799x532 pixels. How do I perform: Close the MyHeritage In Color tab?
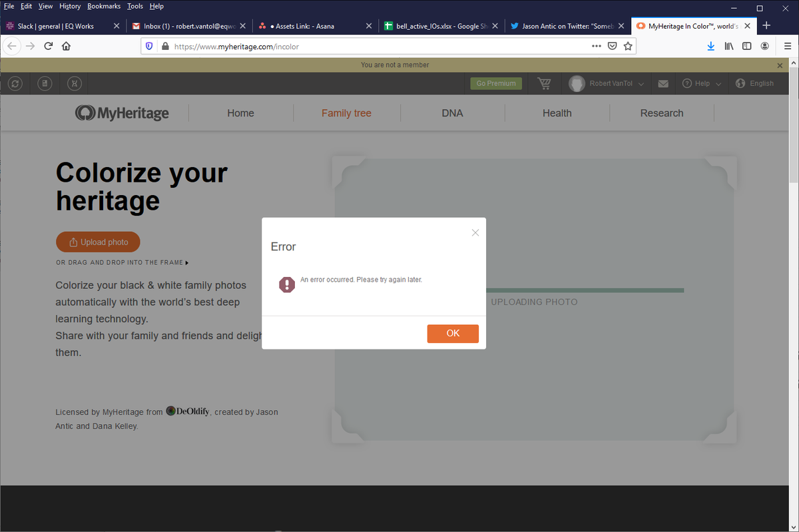coord(747,26)
